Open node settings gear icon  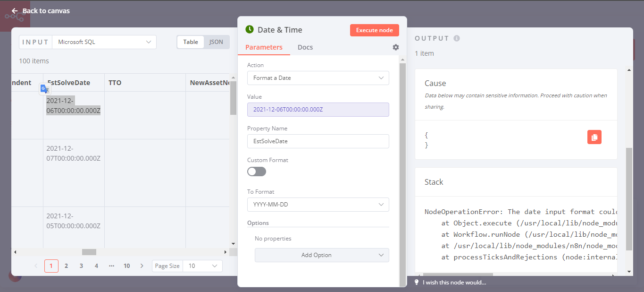(396, 47)
